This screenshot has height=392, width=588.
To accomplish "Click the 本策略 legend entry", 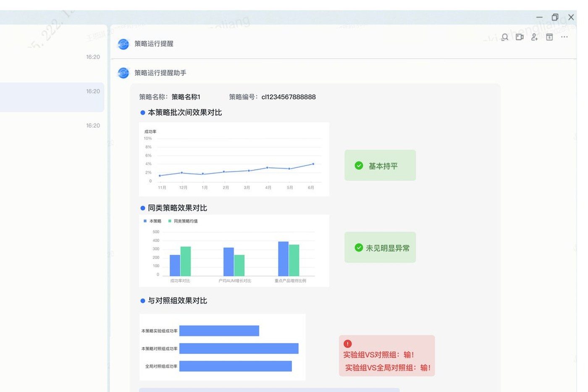I will pyautogui.click(x=152, y=221).
